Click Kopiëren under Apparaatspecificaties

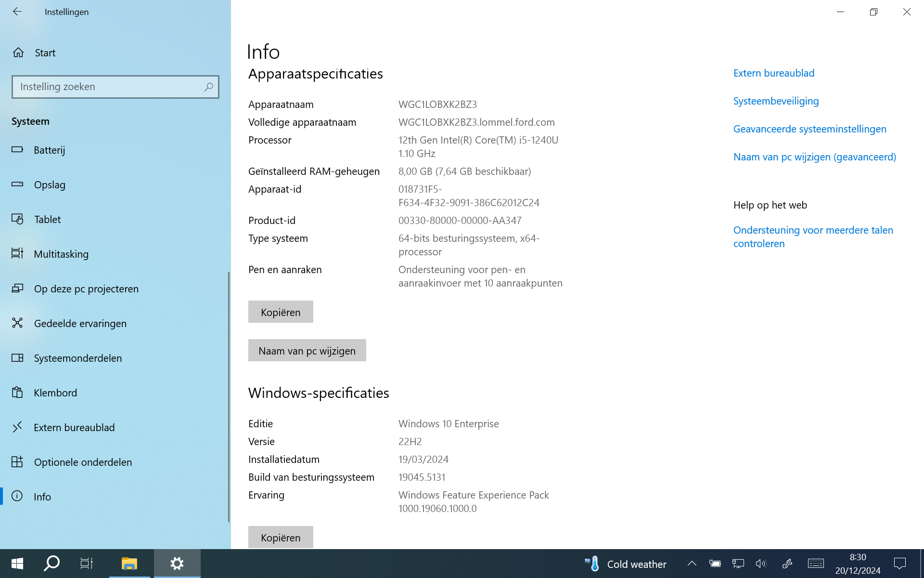281,312
